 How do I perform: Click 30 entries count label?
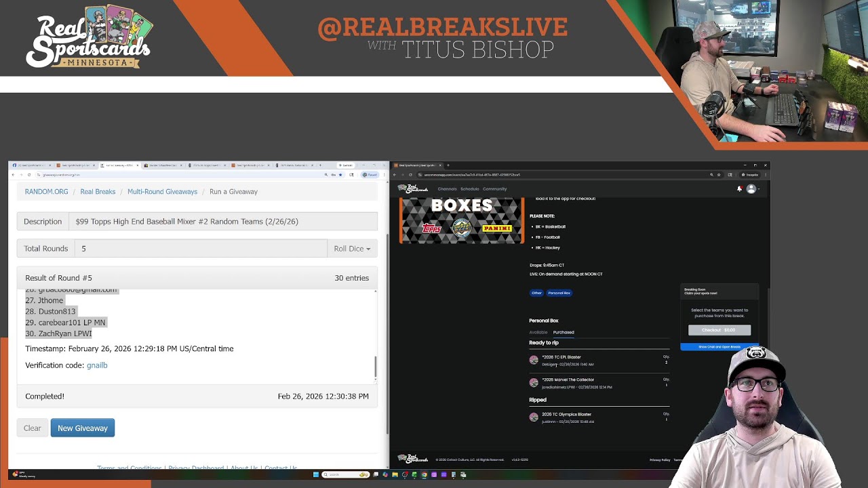[351, 278]
